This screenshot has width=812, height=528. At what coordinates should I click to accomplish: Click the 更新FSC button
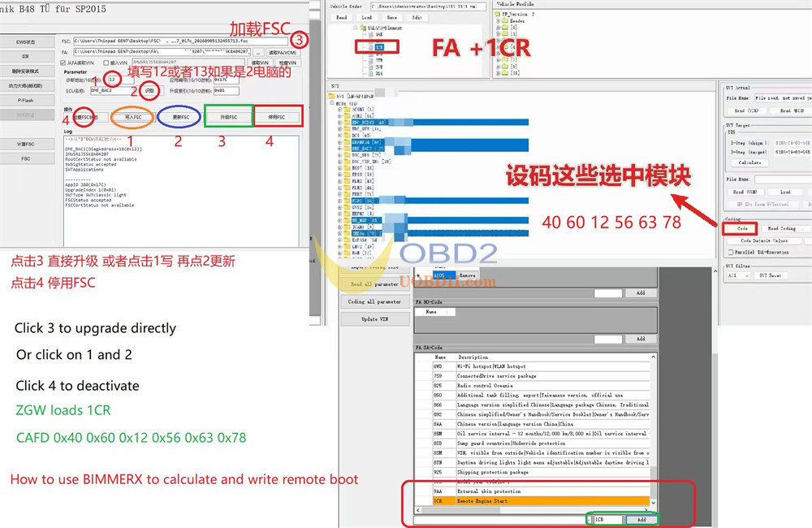[180, 117]
